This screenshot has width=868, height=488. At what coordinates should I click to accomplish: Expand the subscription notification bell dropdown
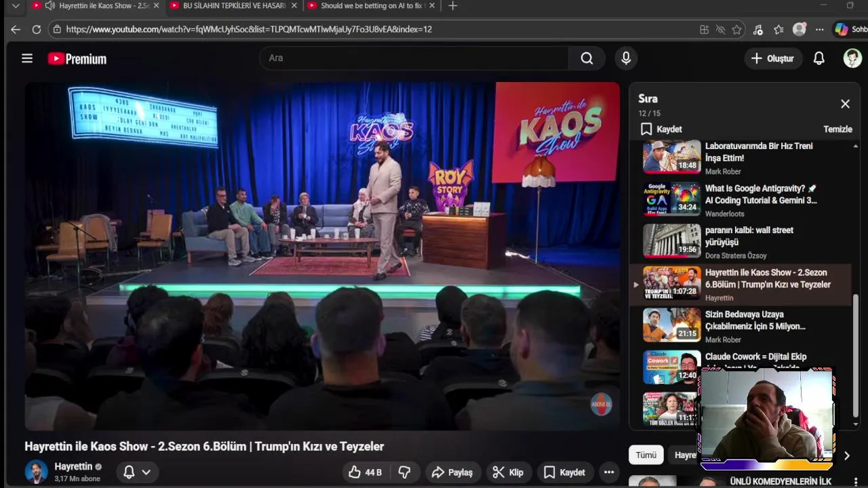[137, 472]
